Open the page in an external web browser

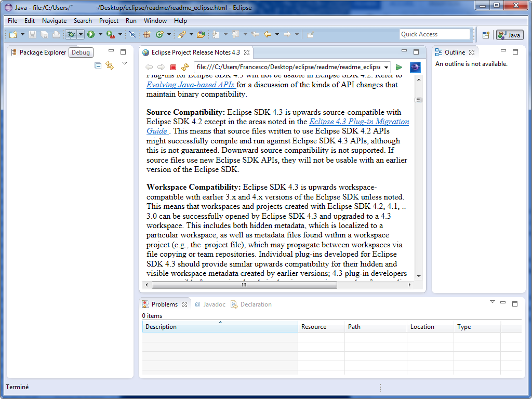(x=415, y=67)
